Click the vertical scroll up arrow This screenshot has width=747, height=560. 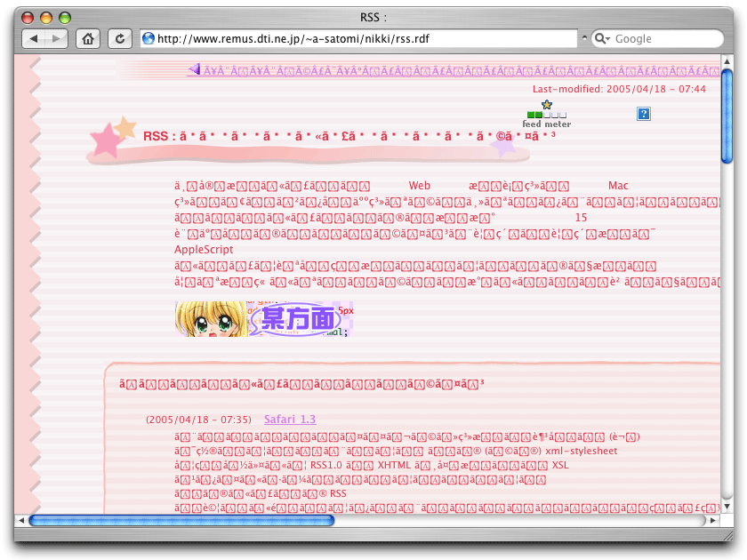(727, 61)
